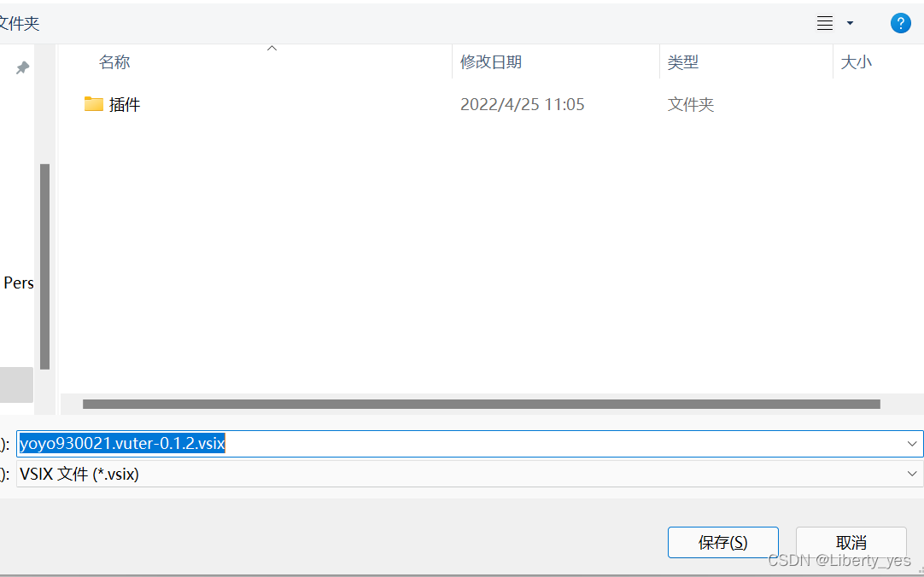The height and width of the screenshot is (577, 924).
Task: Expand the file name history dropdown
Action: click(x=912, y=444)
